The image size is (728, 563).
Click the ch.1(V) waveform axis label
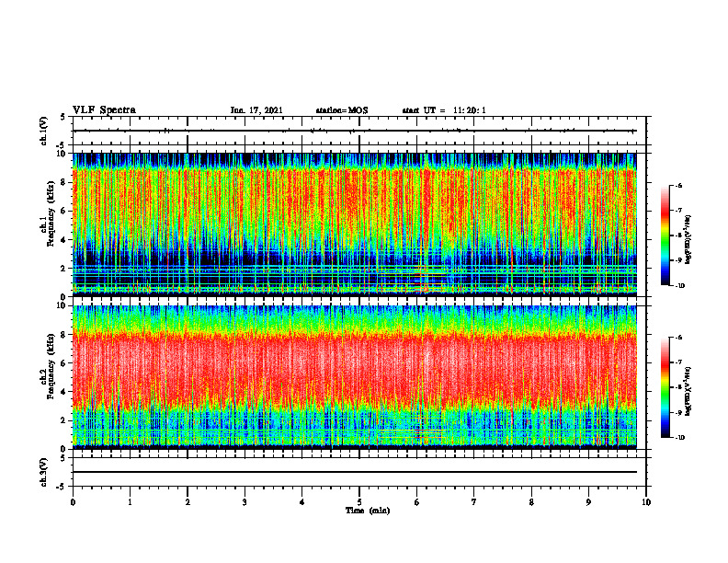click(44, 131)
